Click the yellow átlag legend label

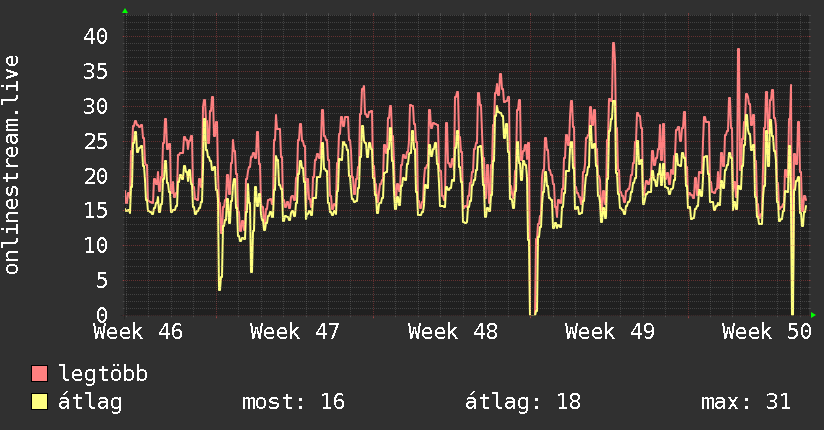[90, 402]
